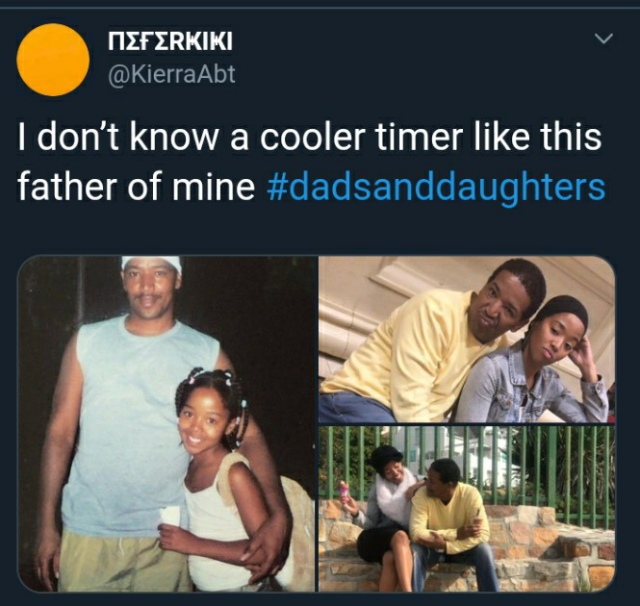Open the #dadsanddaughters hashtag link
Screen dimensions: 640x606
pos(436,186)
